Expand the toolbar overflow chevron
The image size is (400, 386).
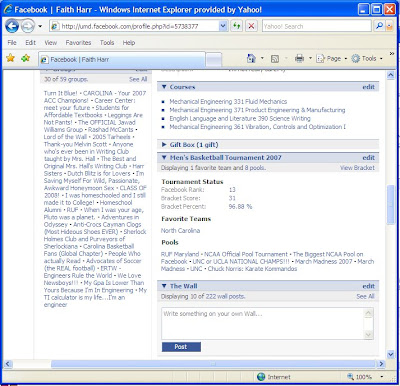392,54
